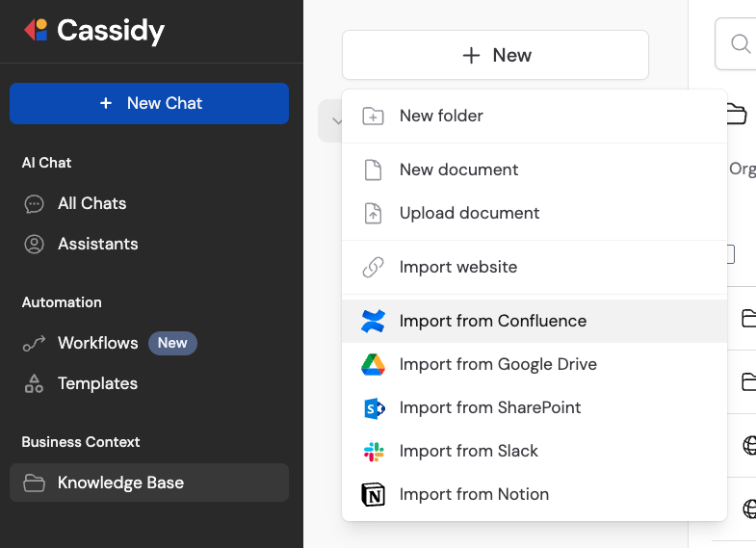The width and height of the screenshot is (756, 548).
Task: Click the New badge beside Workflows
Action: (172, 343)
